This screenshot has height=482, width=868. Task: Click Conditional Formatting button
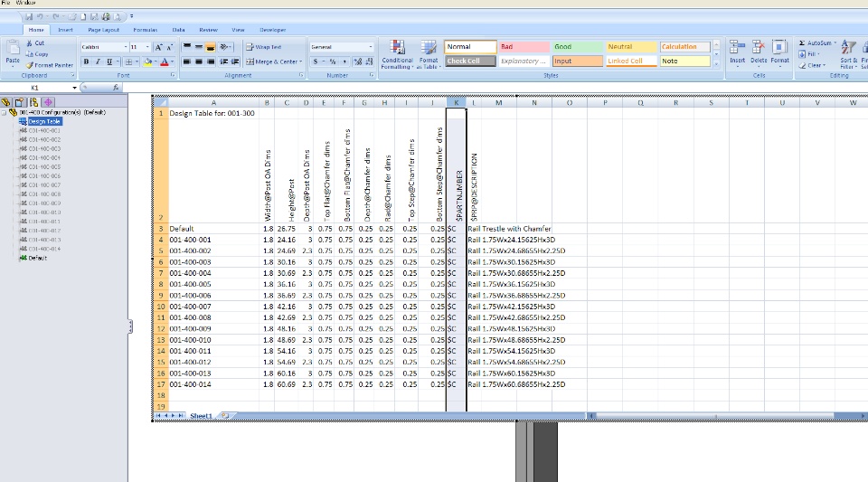tap(397, 54)
